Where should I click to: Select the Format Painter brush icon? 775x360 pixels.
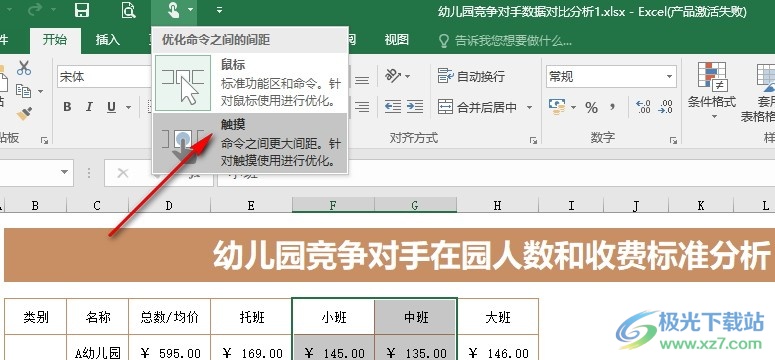(24, 114)
